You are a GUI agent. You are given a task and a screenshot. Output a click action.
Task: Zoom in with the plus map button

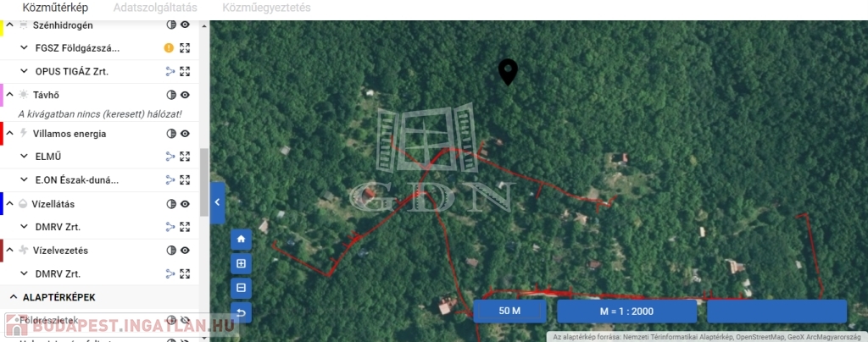coord(241,263)
